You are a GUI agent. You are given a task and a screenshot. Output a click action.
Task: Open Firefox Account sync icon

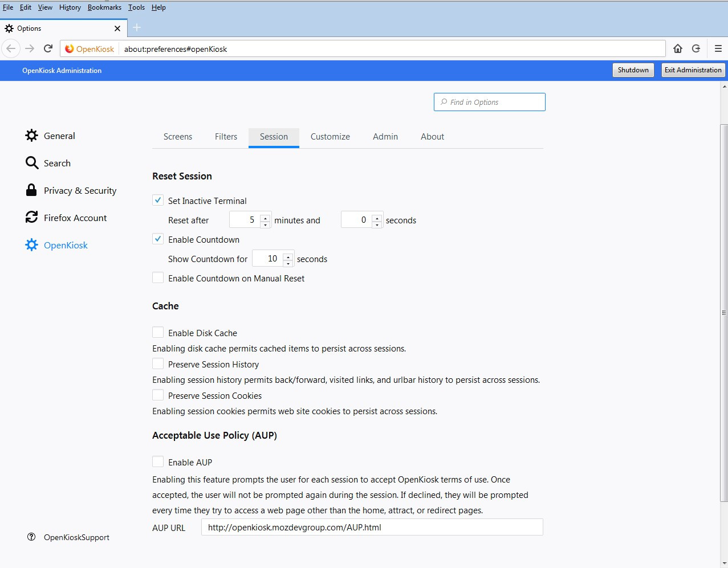pyautogui.click(x=31, y=218)
